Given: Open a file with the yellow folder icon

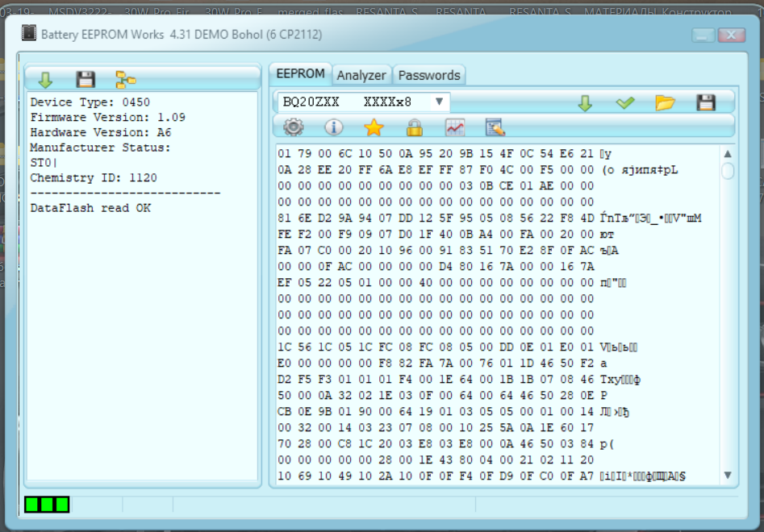Looking at the screenshot, I should pos(665,102).
